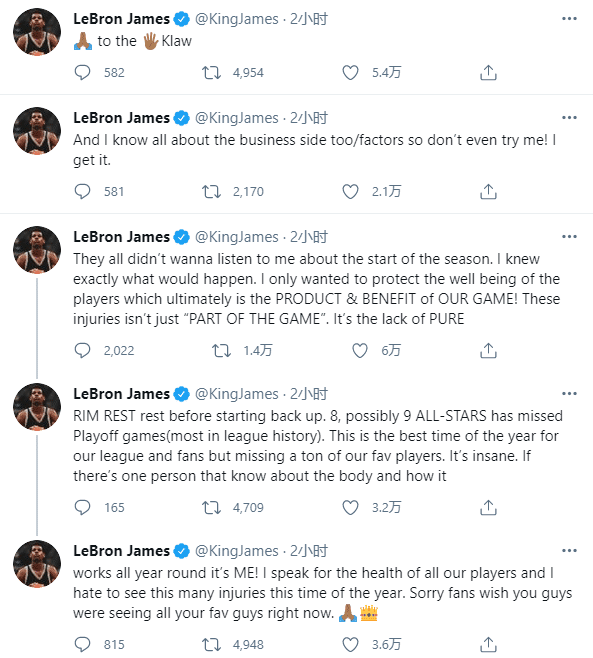The height and width of the screenshot is (658, 593).
Task: Open the 'works all year round' tweet text
Action: point(322,593)
